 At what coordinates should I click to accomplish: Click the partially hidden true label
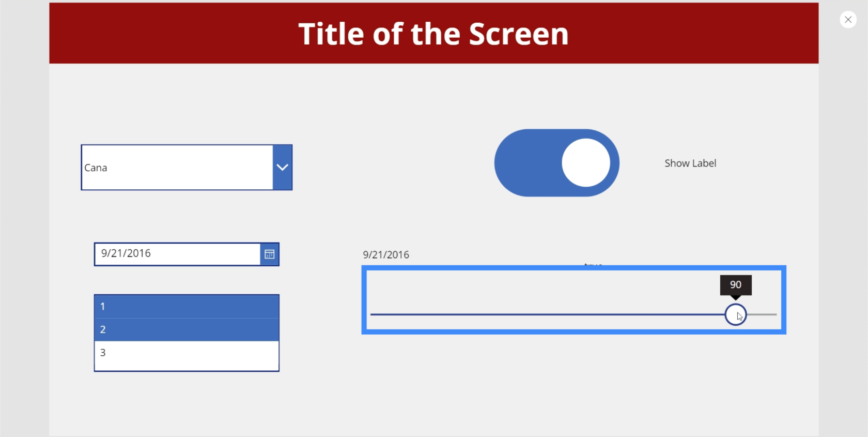593,264
